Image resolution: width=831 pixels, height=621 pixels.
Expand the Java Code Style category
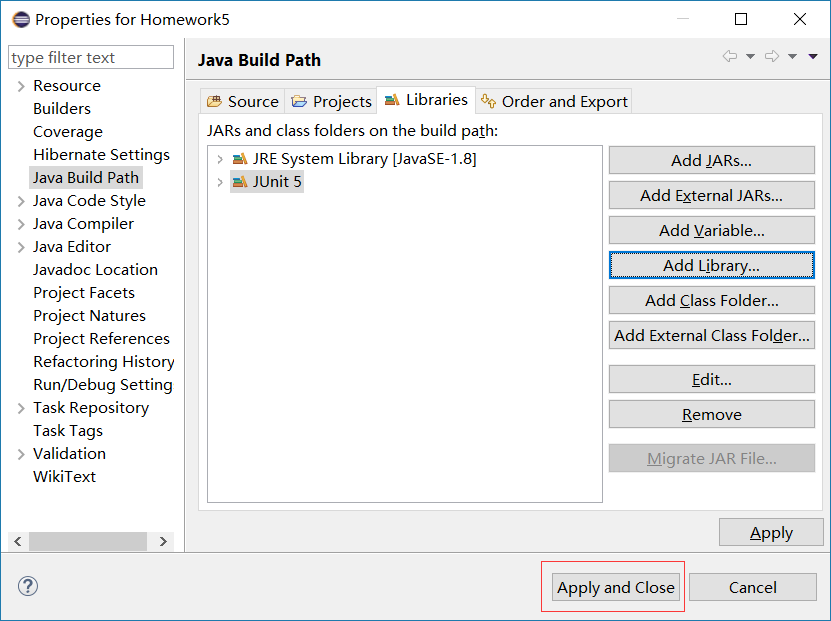(21, 201)
